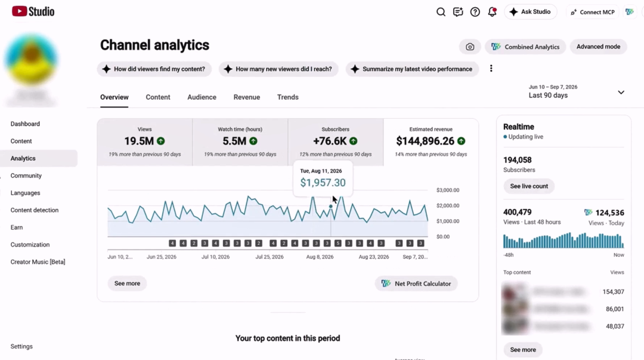Switch to the Revenue tab
This screenshot has height=360, width=644.
pyautogui.click(x=246, y=97)
